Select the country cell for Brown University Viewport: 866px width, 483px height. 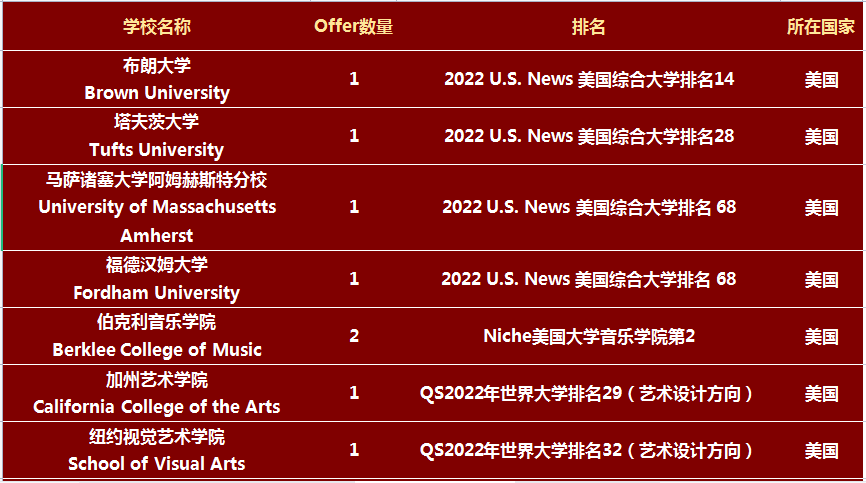pos(821,79)
